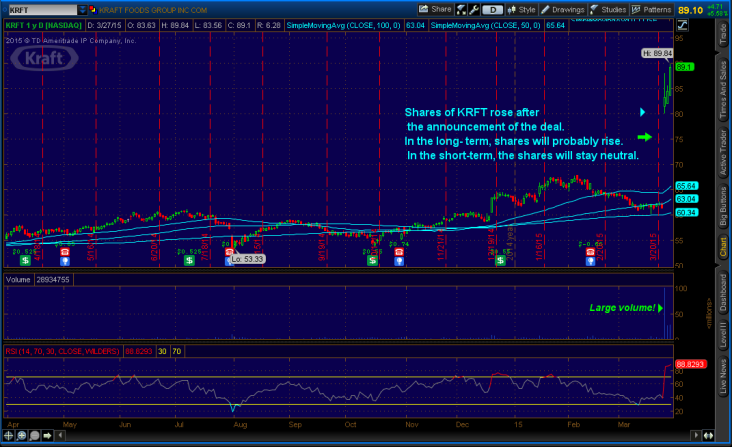Click the red 88.8293 RSI axis tag
Screen dimensions: 732x447
(691, 364)
